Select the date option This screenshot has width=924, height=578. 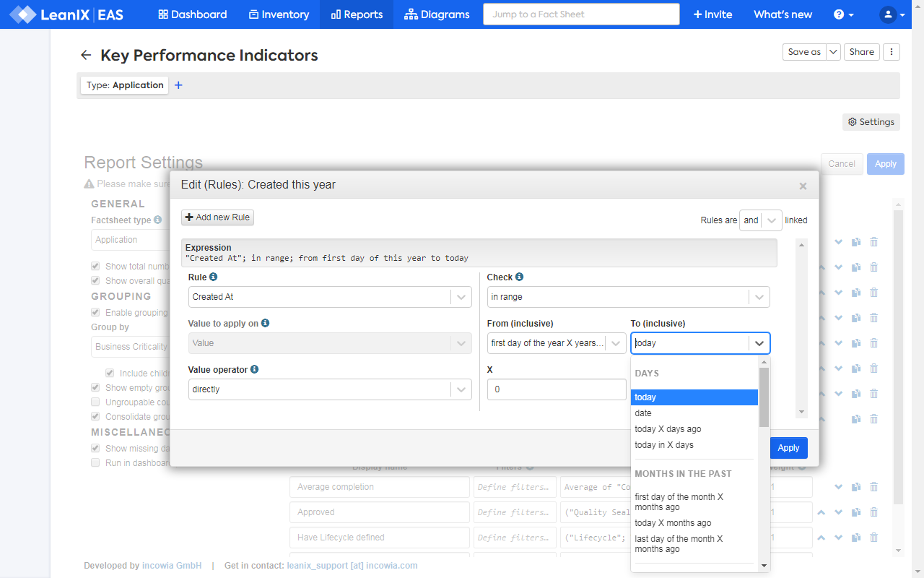click(694, 413)
